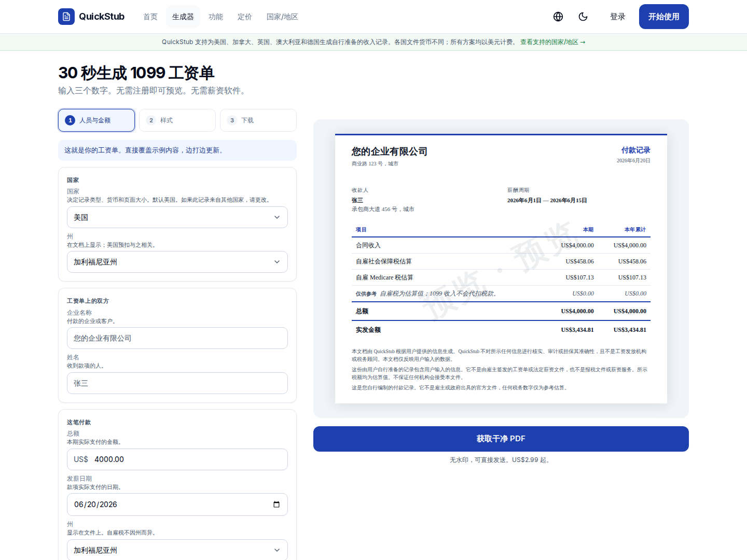Click the 自雇 Medicare 税估算 row label
Viewport: 747px width, 560px height.
384,277
